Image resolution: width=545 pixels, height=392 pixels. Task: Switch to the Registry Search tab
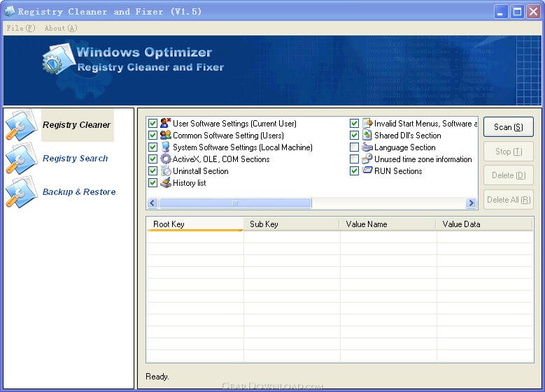coord(76,159)
